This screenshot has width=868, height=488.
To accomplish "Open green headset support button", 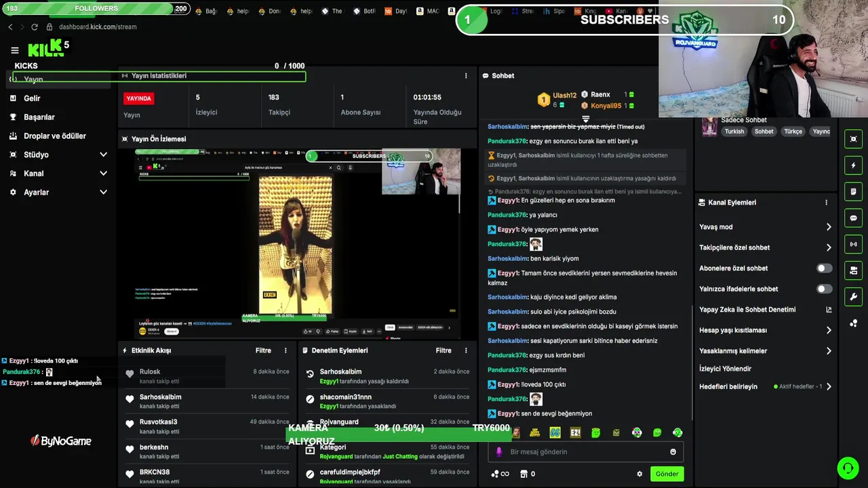I will [x=847, y=468].
